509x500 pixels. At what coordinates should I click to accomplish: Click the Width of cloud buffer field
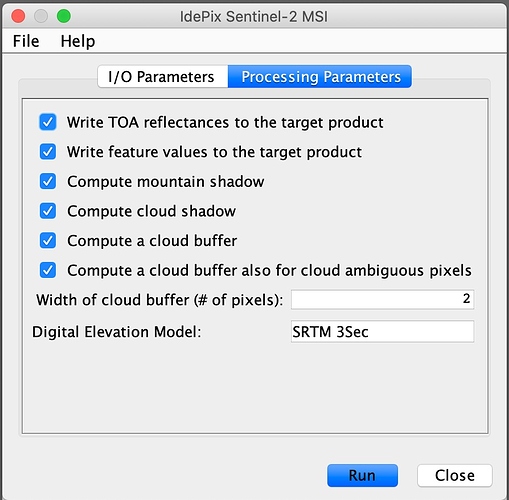tap(382, 299)
